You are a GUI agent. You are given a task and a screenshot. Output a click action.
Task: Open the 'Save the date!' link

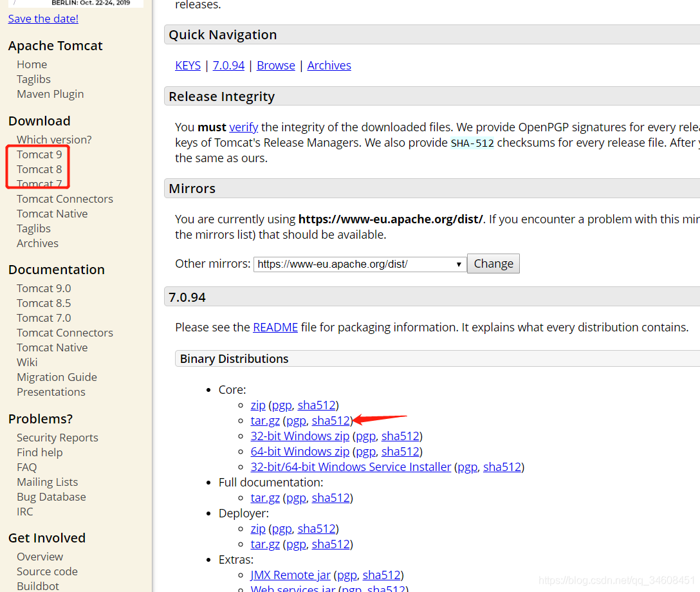pos(43,19)
